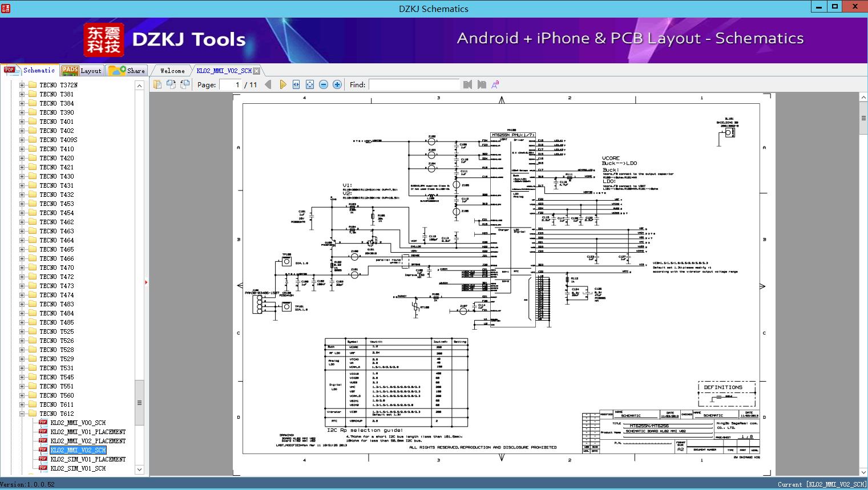This screenshot has height=490, width=868.
Task: Click the third page layout icon in the toolbar
Action: [185, 84]
